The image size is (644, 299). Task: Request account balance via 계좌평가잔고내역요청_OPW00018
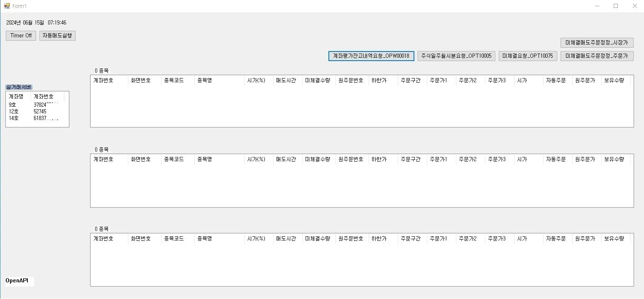coord(371,56)
